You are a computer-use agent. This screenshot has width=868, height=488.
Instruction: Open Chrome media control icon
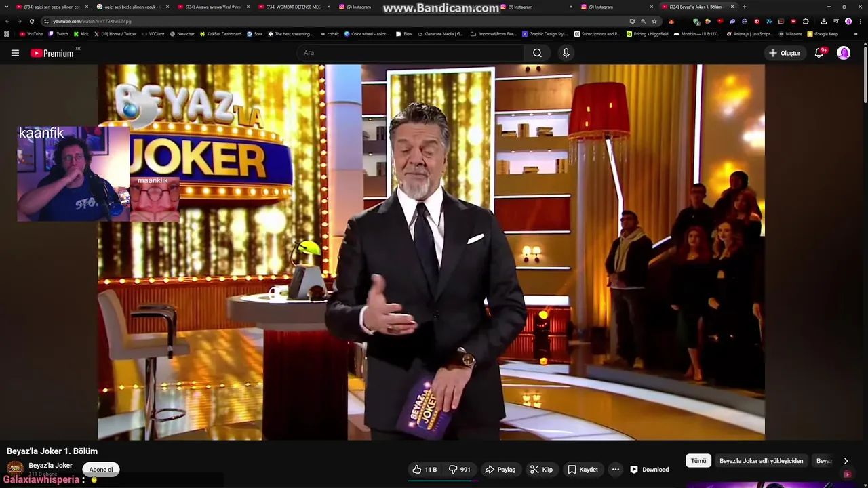[x=836, y=21]
